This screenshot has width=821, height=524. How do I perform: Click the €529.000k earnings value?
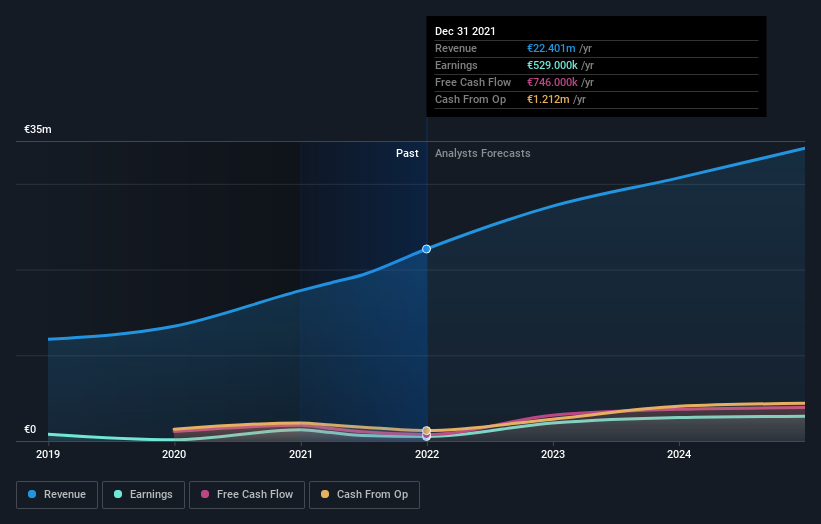[552, 65]
